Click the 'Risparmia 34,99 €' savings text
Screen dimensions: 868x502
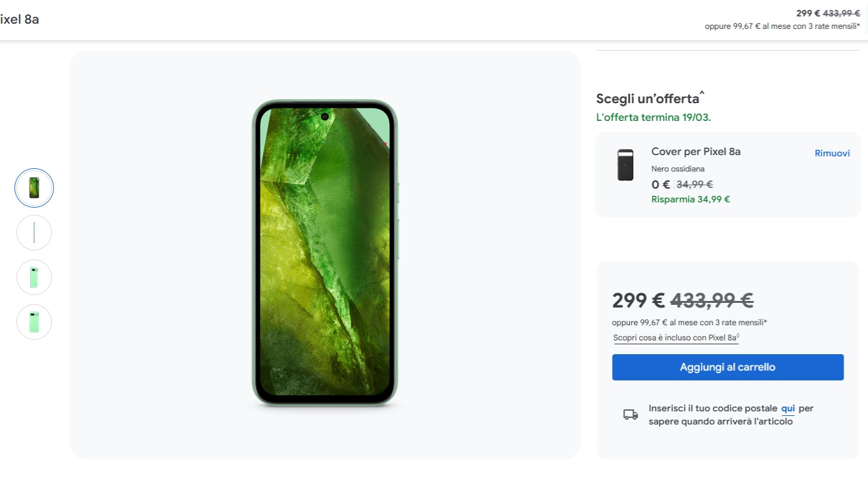pyautogui.click(x=690, y=199)
